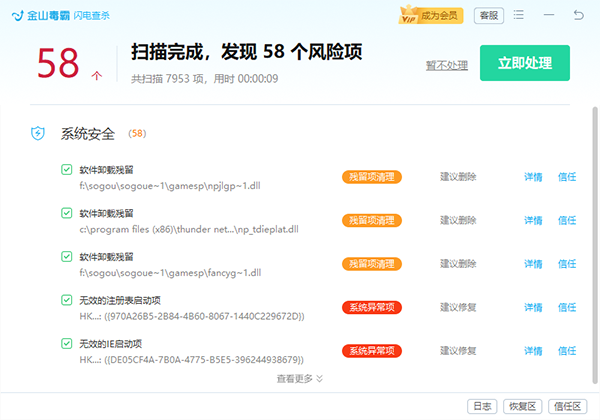
Task: Click 立即处理 to fix risks
Action: pos(525,63)
